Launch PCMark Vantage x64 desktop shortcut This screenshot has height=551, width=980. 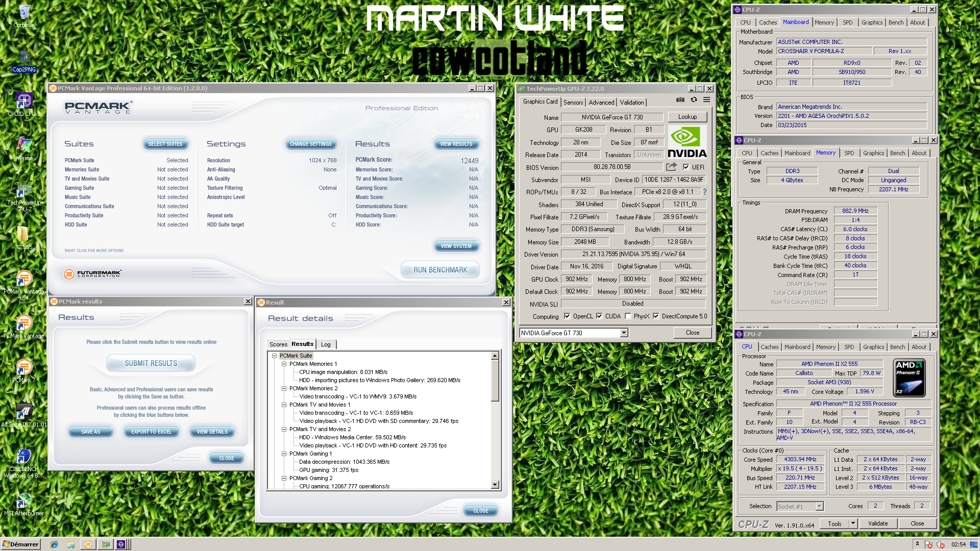(x=23, y=285)
